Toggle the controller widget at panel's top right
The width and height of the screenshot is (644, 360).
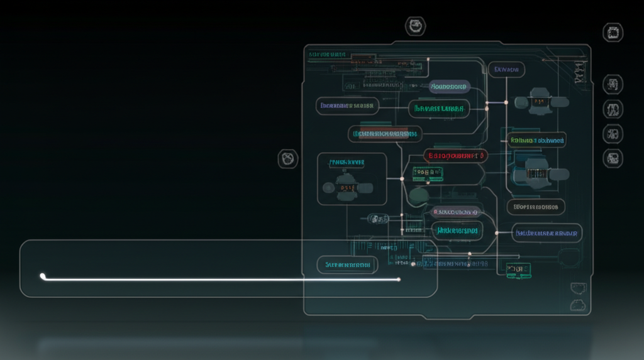[x=541, y=102]
